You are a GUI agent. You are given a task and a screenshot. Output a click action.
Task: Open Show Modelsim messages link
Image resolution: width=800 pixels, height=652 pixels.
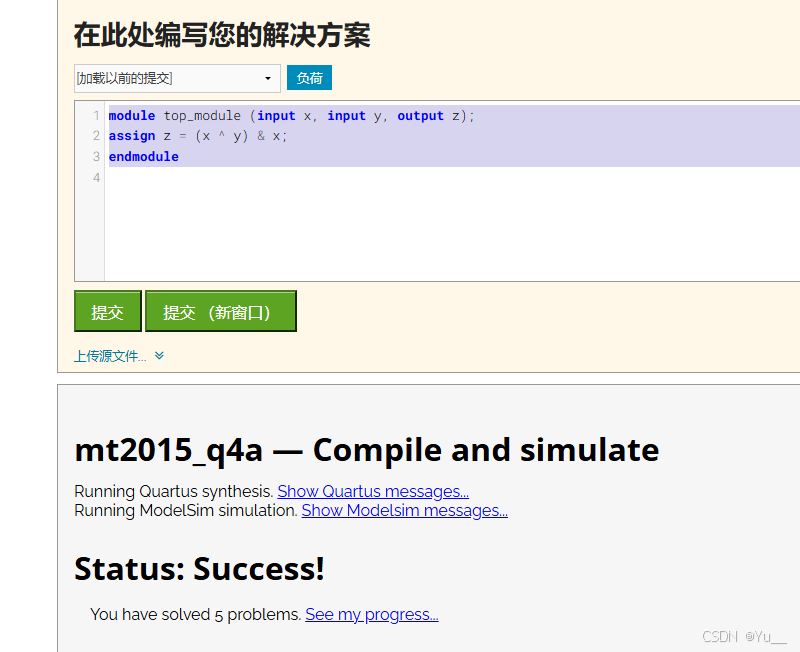click(405, 510)
